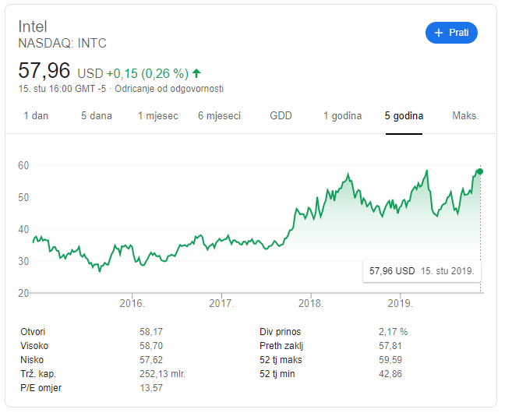Click the 2018. axis label
The width and height of the screenshot is (512, 420).
(310, 303)
